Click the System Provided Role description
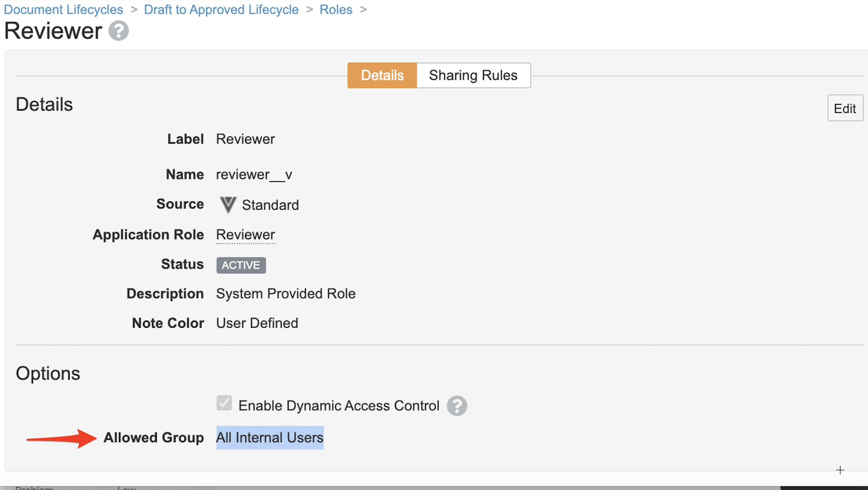 click(285, 294)
